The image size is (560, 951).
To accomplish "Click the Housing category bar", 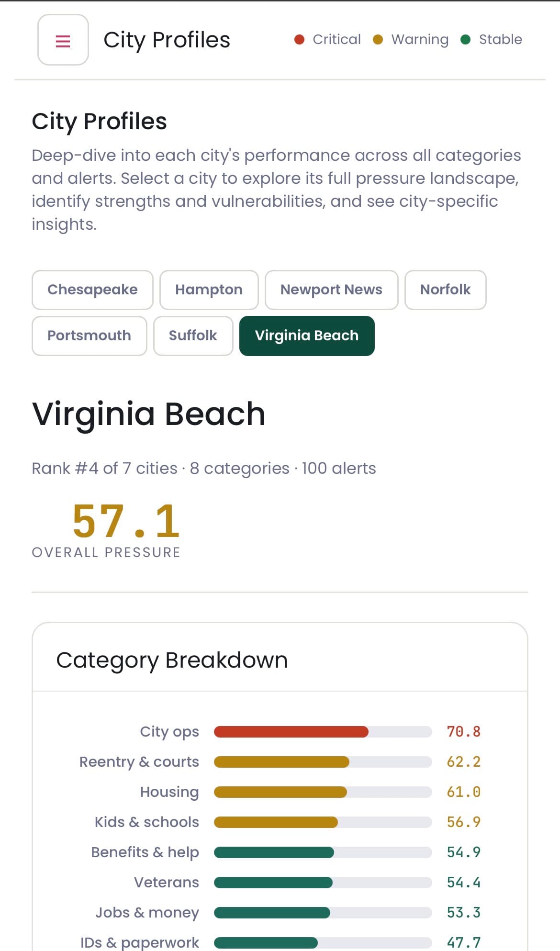I will click(280, 792).
